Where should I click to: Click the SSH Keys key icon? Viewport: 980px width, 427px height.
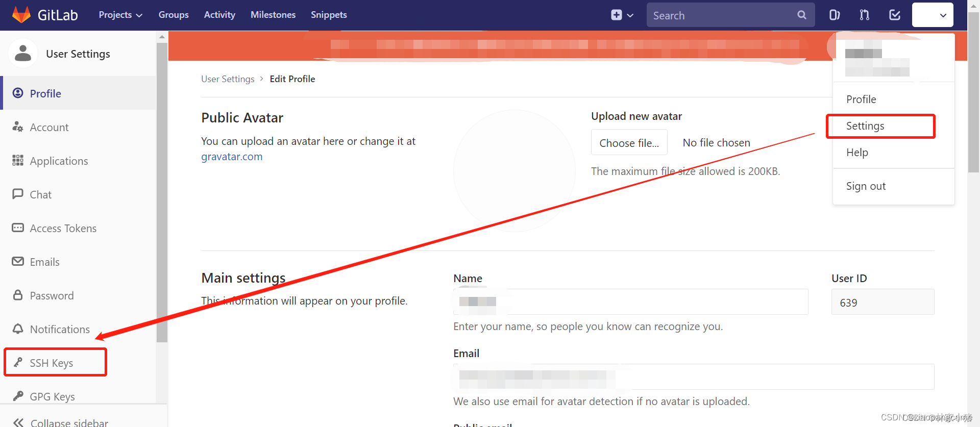tap(18, 362)
